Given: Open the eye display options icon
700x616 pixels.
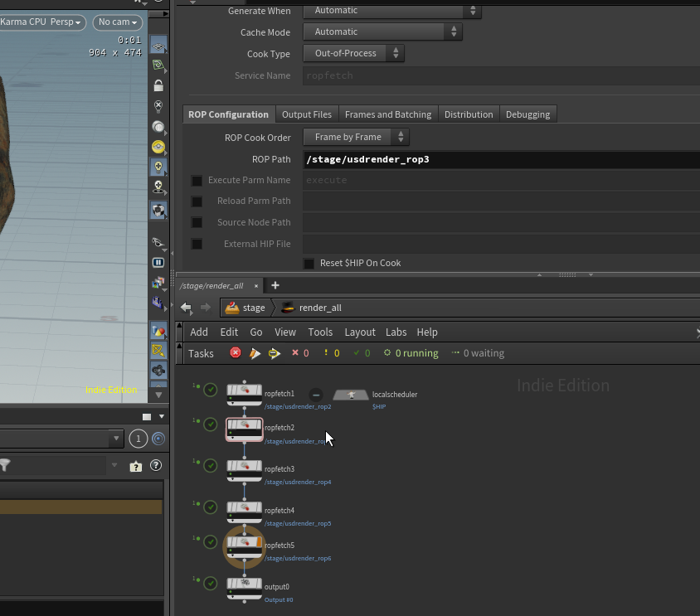Looking at the screenshot, I should [158, 242].
